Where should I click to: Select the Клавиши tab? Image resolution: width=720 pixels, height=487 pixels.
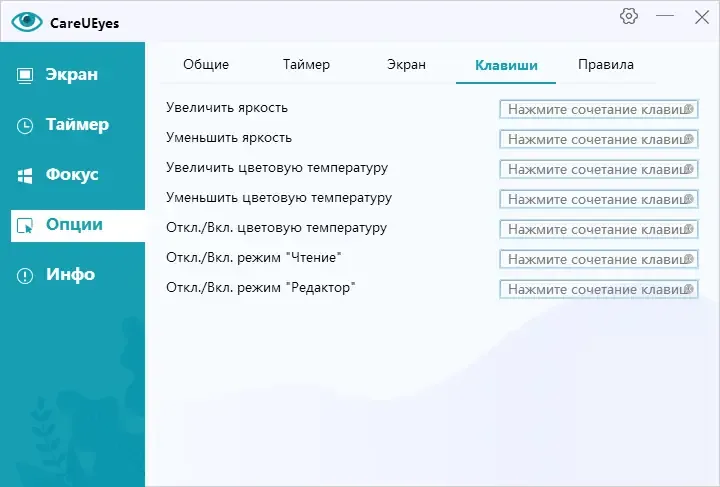click(x=506, y=65)
